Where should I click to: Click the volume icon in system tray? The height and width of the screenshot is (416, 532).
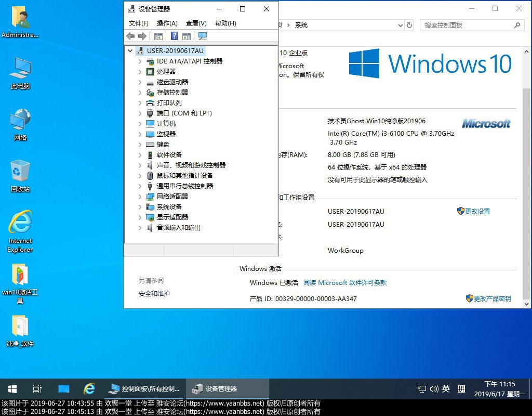434,388
